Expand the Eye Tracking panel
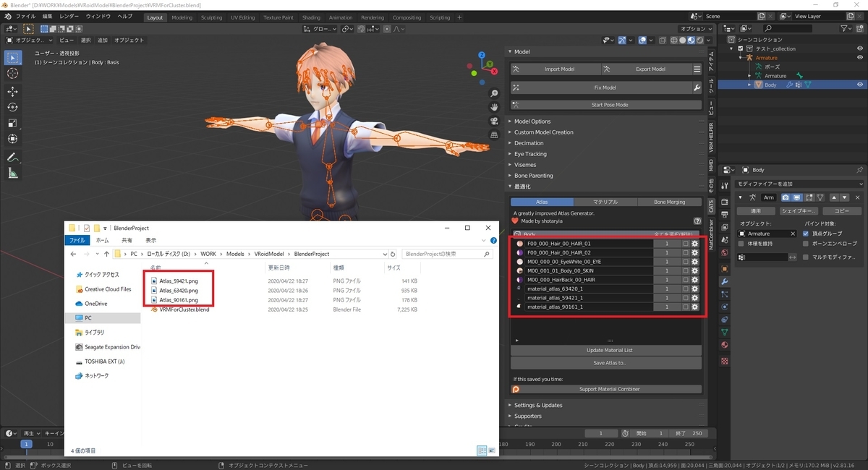 point(530,154)
